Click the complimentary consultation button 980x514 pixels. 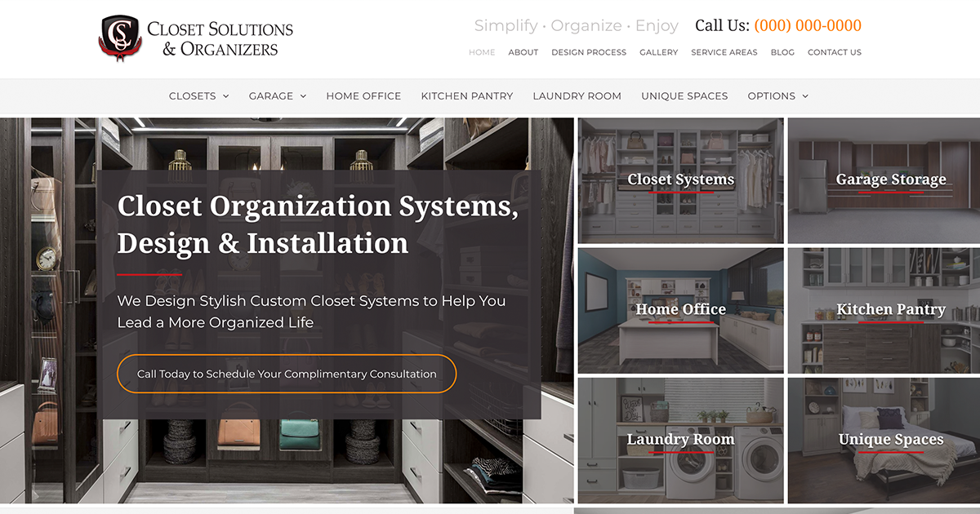(x=287, y=374)
